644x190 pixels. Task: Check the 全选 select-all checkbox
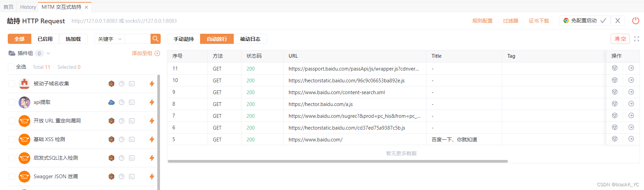point(11,67)
